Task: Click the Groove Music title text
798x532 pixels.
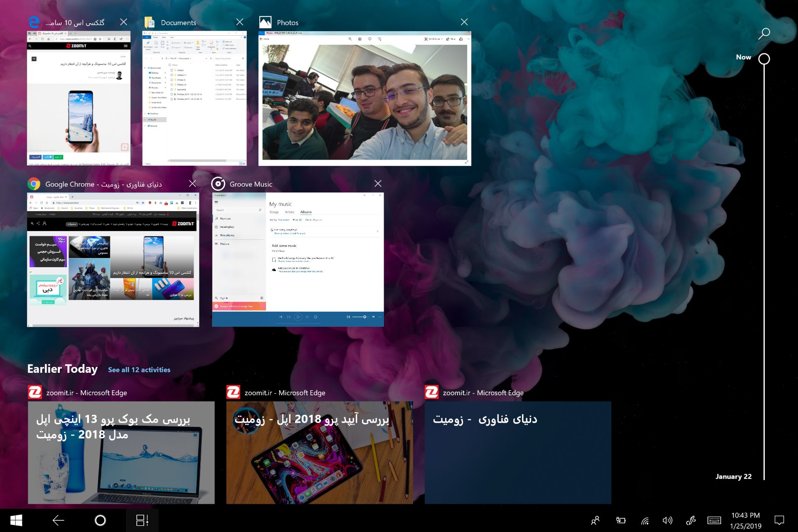Action: click(x=251, y=184)
